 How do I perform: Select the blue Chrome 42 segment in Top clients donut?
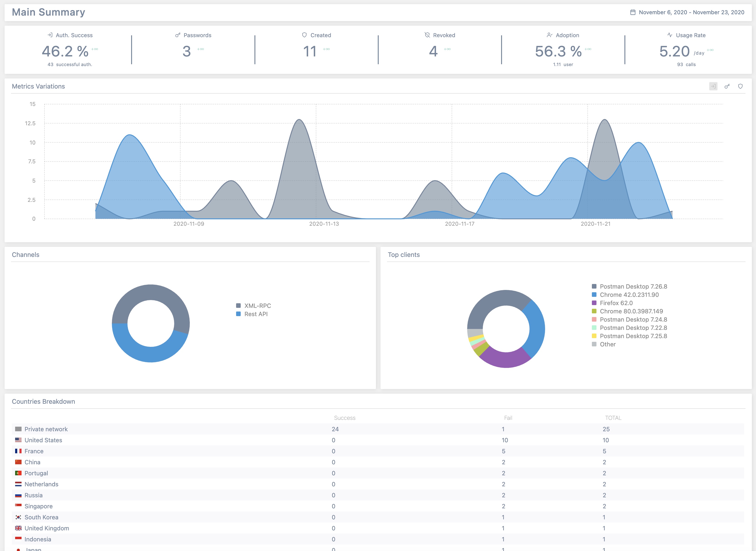pos(537,328)
